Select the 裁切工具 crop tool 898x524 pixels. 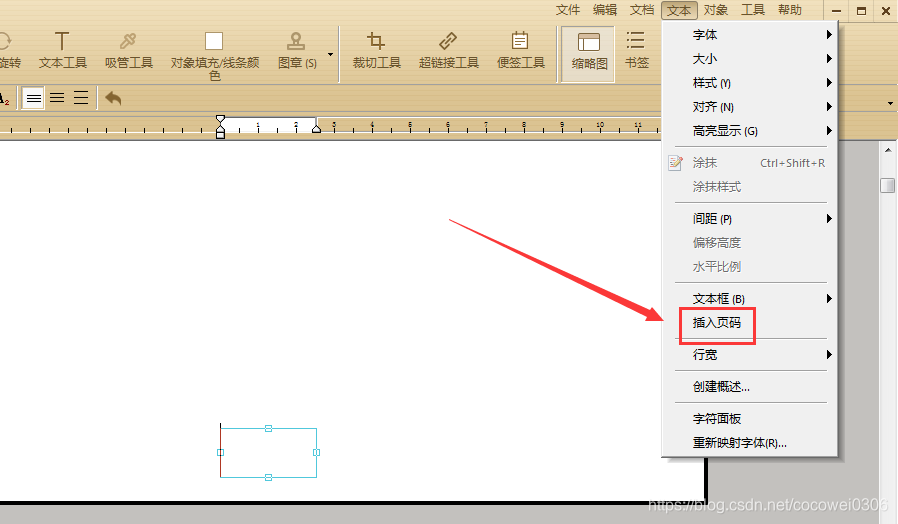tap(376, 50)
